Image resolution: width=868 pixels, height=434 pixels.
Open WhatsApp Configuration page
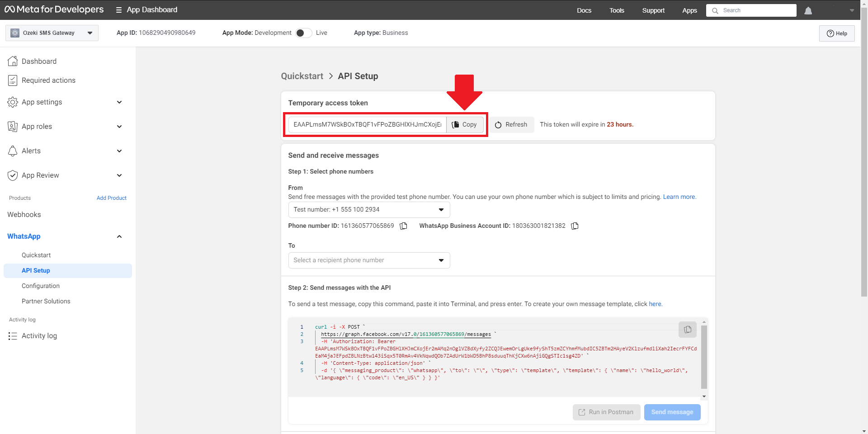41,286
